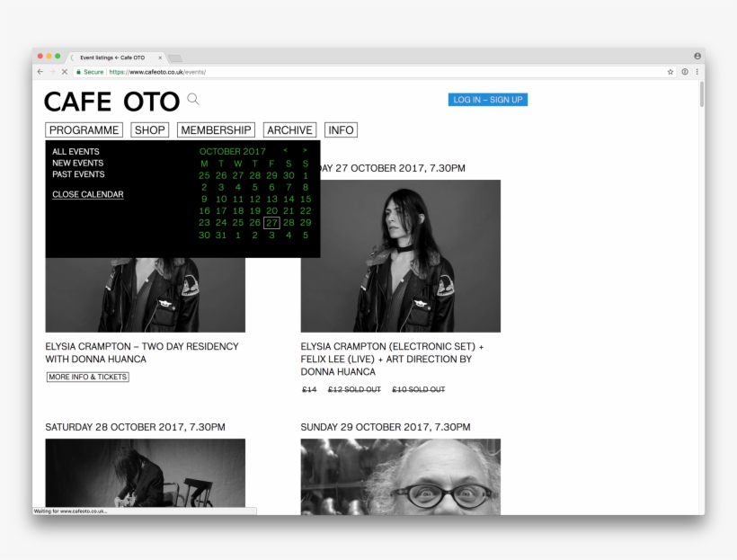Click the browser forward arrow
The image size is (737, 560).
(52, 72)
